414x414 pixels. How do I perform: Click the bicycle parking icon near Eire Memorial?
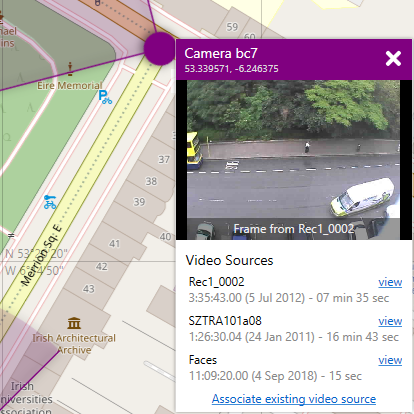point(105,97)
